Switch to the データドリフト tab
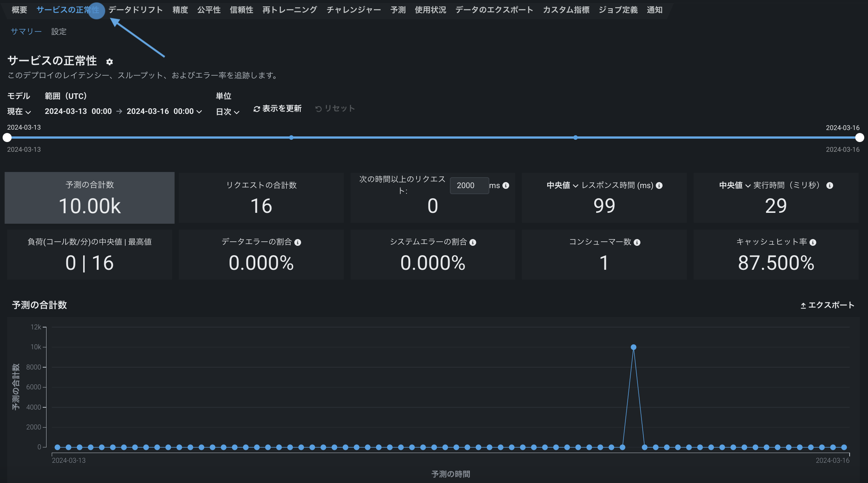The height and width of the screenshot is (483, 868). pyautogui.click(x=135, y=10)
